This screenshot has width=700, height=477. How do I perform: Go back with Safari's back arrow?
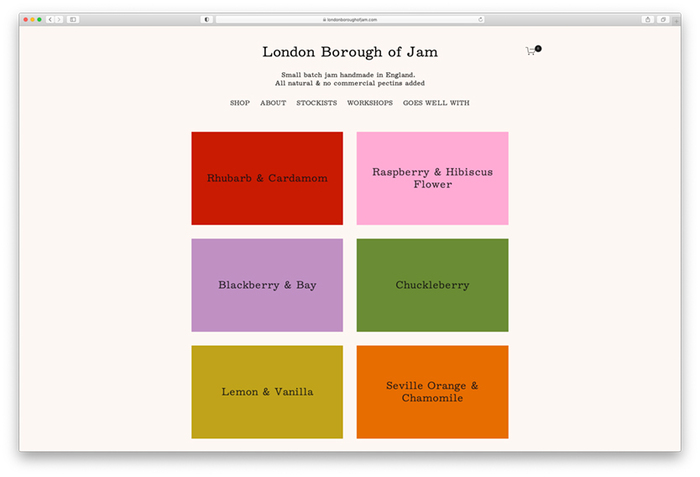[50, 20]
